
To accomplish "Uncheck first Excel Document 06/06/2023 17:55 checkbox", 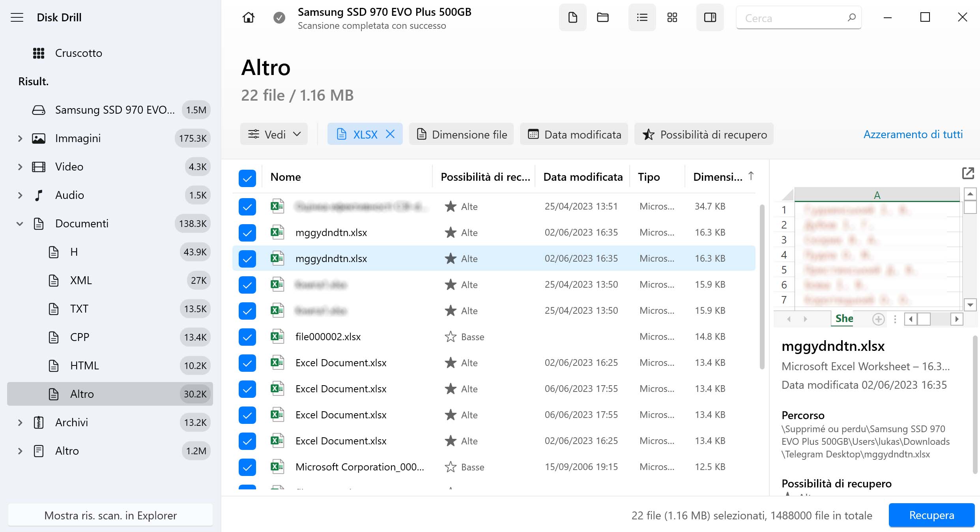I will [x=247, y=389].
